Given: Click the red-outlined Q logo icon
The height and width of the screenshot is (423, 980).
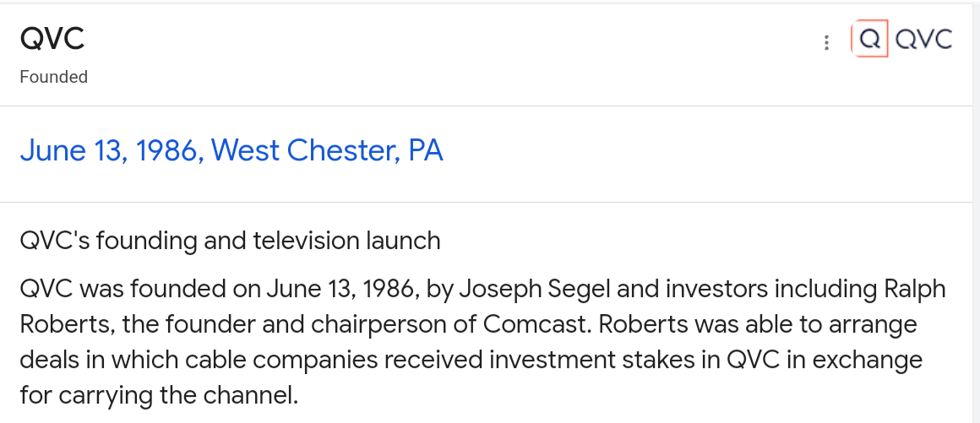Looking at the screenshot, I should click(869, 40).
